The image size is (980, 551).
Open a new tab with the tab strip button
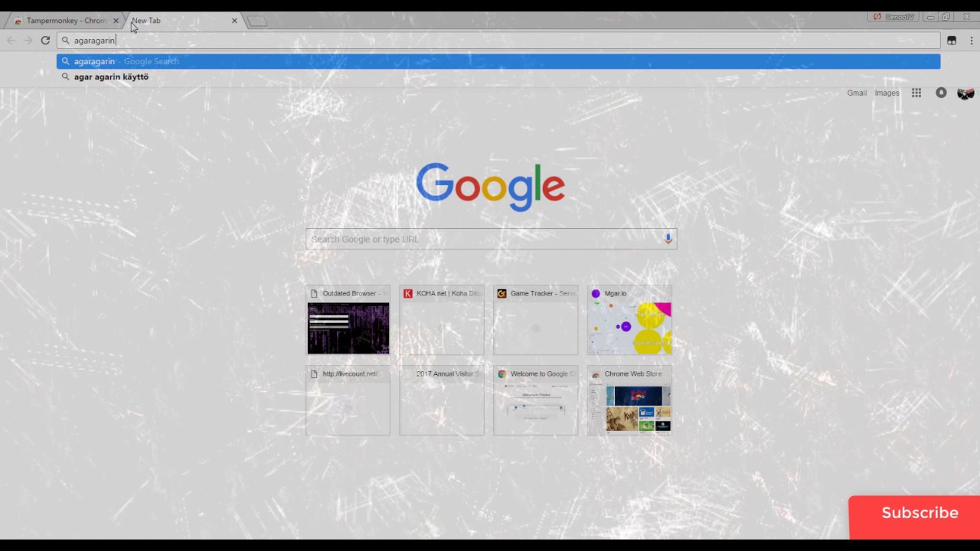click(x=258, y=21)
